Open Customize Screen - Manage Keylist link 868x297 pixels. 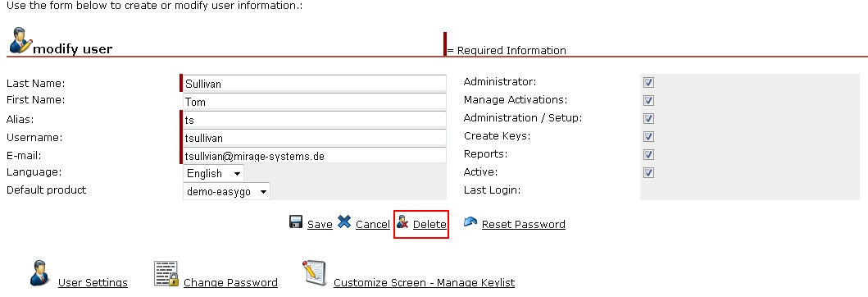(x=424, y=282)
